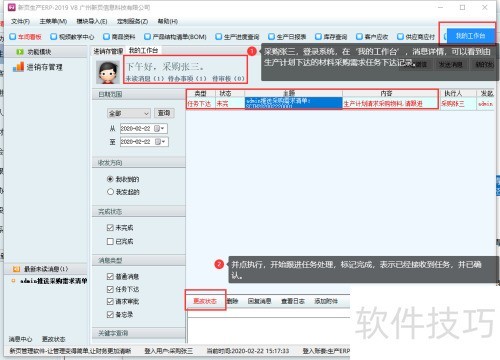Open the 定制服务(Z) menu
500x360 pixels.
[x=132, y=21]
